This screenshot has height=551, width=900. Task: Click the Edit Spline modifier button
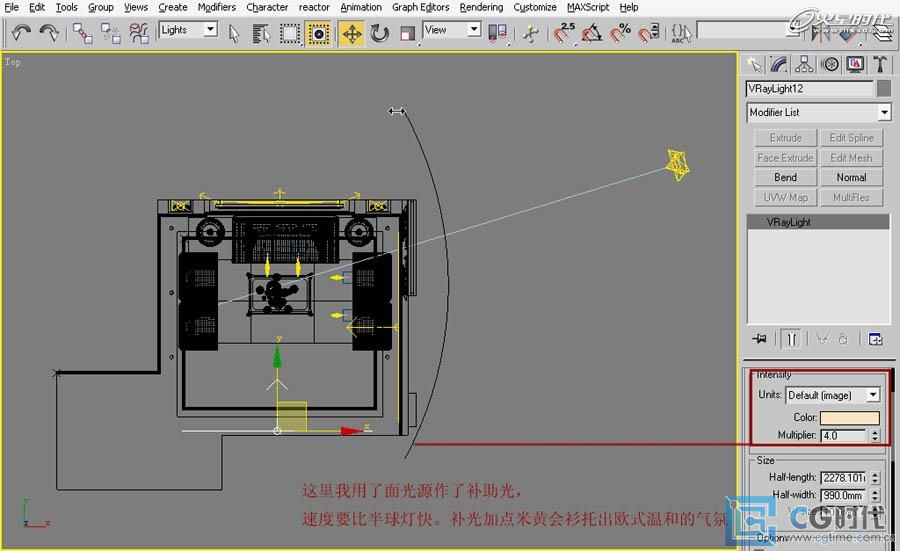[851, 138]
